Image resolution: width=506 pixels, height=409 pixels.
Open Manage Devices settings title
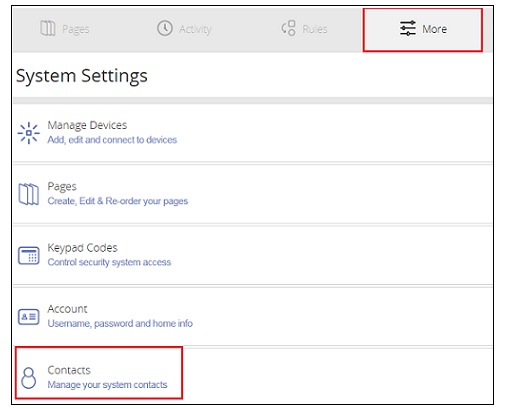(87, 125)
